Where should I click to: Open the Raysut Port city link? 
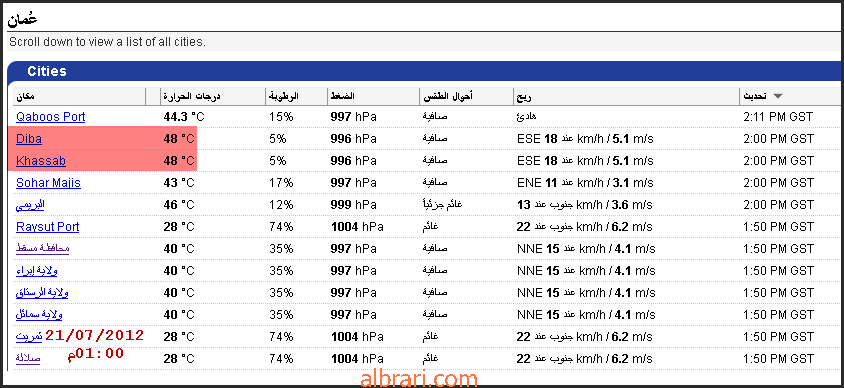pyautogui.click(x=48, y=227)
